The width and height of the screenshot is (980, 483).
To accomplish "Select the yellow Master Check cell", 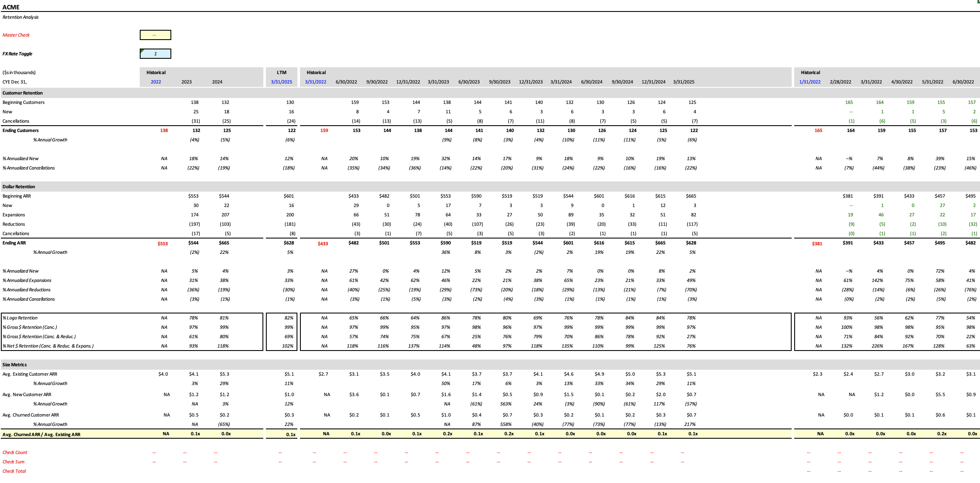I will pyautogui.click(x=156, y=35).
